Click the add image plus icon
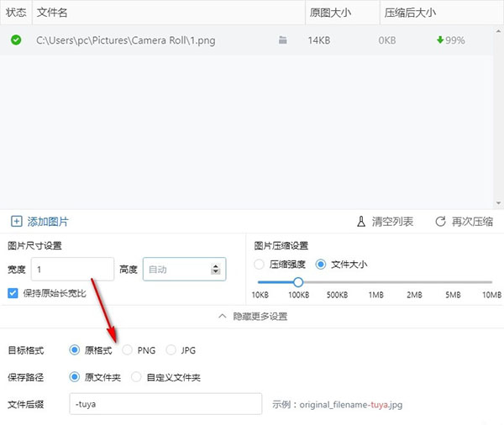504x425 pixels. [16, 222]
